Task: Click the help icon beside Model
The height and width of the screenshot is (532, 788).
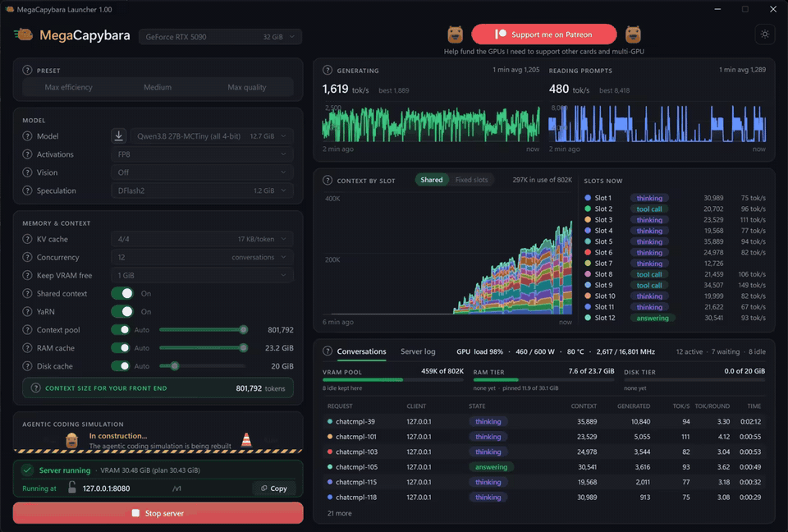Action: click(27, 135)
